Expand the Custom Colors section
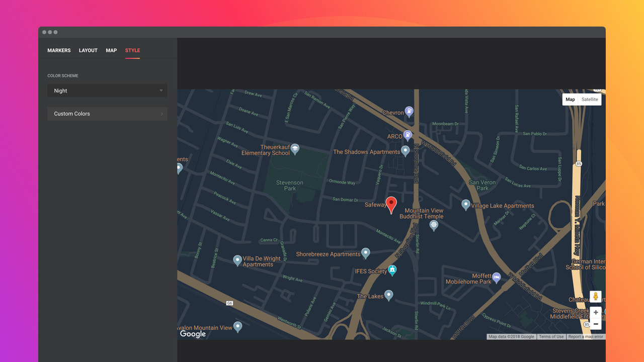Viewport: 644px width, 362px height. click(107, 114)
